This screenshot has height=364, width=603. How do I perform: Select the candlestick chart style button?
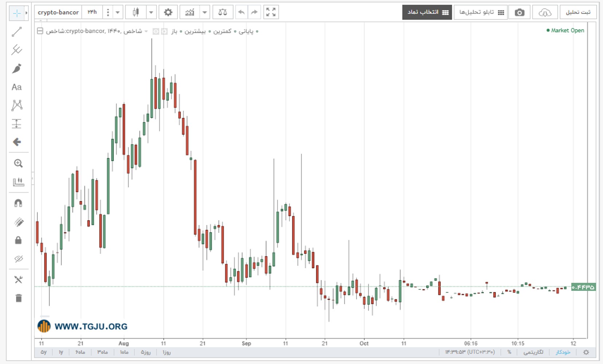point(136,12)
